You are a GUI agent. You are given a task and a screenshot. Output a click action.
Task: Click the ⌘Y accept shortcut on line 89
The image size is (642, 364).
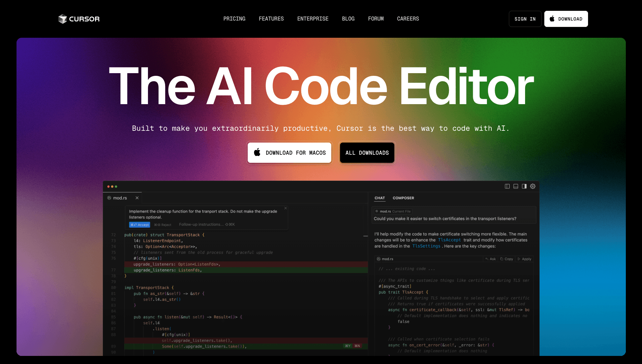coord(347,346)
